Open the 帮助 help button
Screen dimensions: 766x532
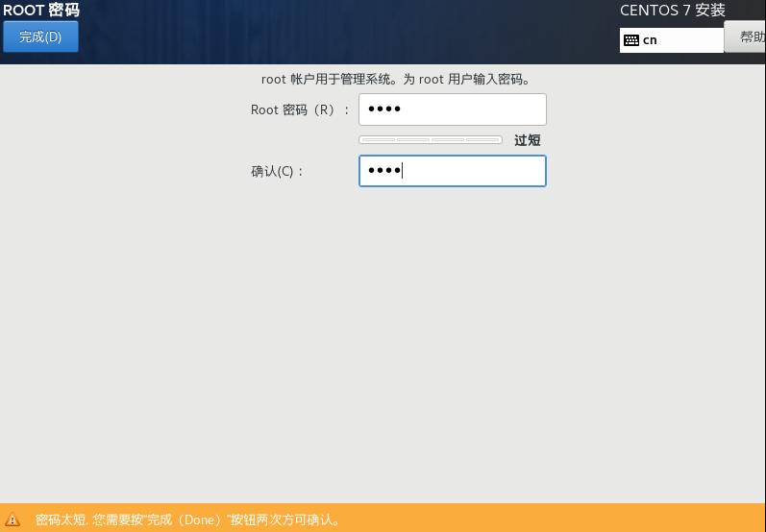pos(745,36)
